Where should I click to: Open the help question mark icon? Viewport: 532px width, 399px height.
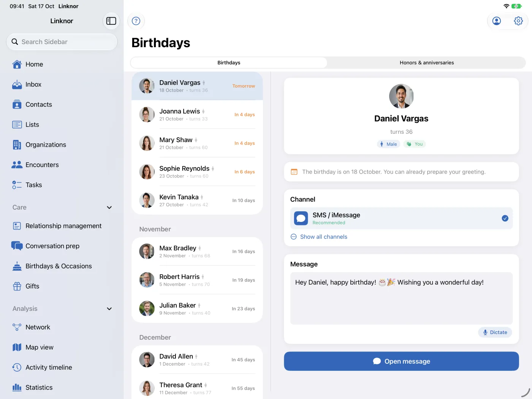click(136, 21)
